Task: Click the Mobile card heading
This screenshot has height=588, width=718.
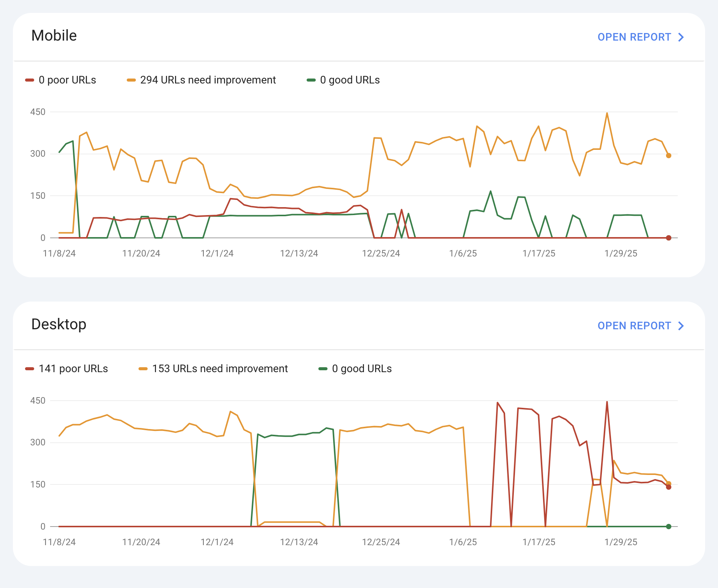Action: tap(54, 36)
